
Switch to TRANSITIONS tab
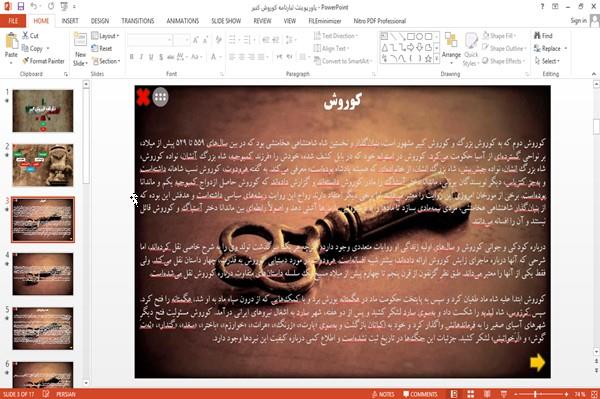[x=138, y=21]
